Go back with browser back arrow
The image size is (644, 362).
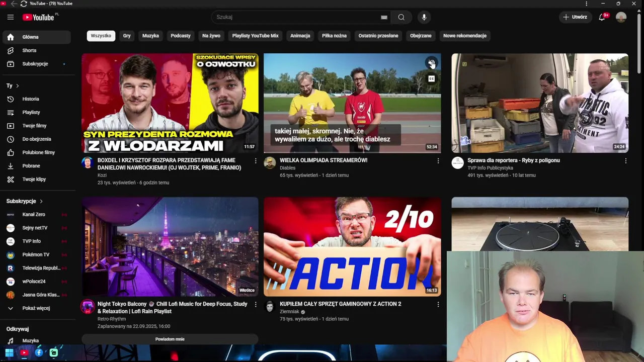14,4
